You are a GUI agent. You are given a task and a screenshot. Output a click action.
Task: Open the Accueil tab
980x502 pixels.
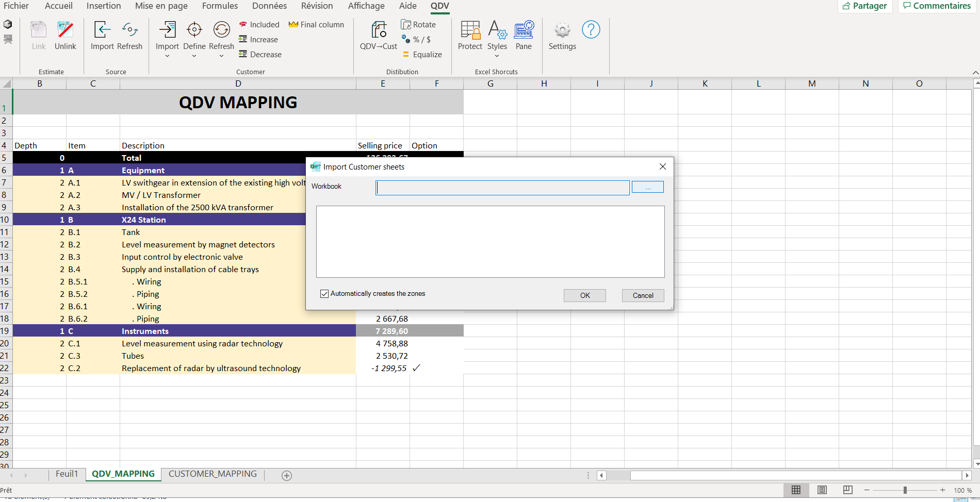tap(59, 6)
